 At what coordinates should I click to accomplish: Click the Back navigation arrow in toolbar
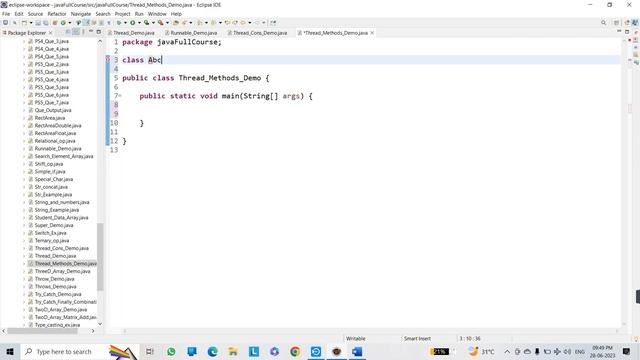[242, 23]
